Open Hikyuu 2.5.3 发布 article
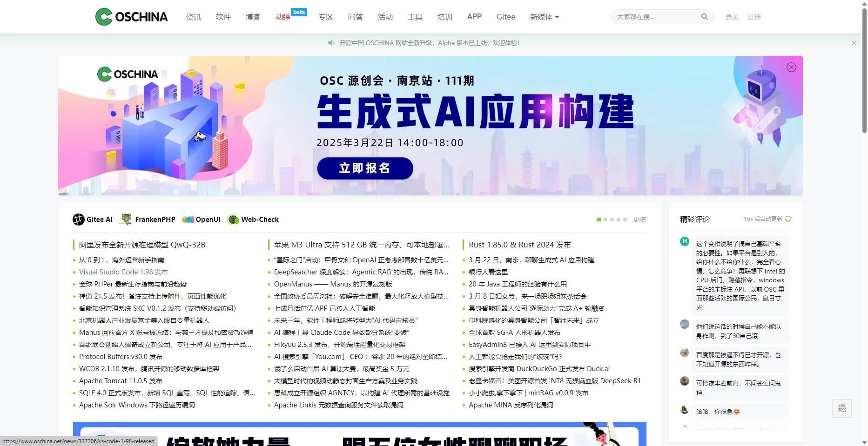The height and width of the screenshot is (446, 868). click(340, 345)
